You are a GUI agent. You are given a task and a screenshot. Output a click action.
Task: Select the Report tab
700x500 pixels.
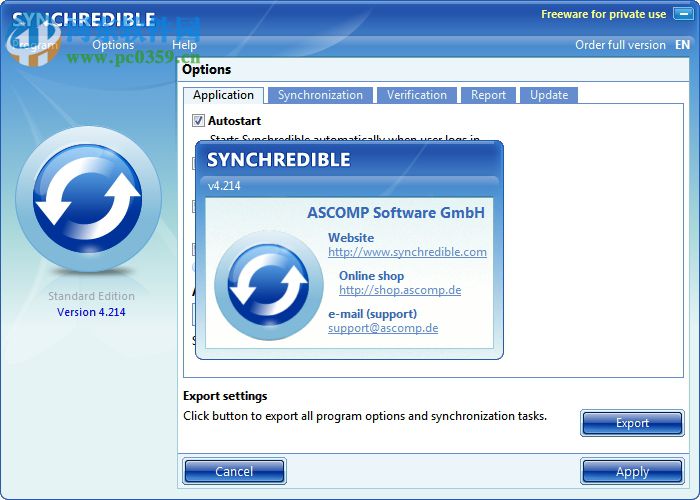[488, 95]
